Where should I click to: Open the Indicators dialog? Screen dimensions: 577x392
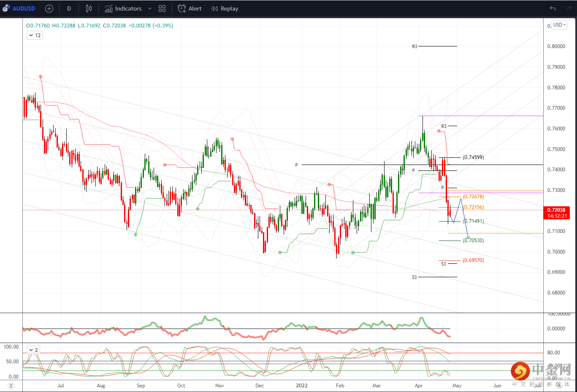click(123, 8)
